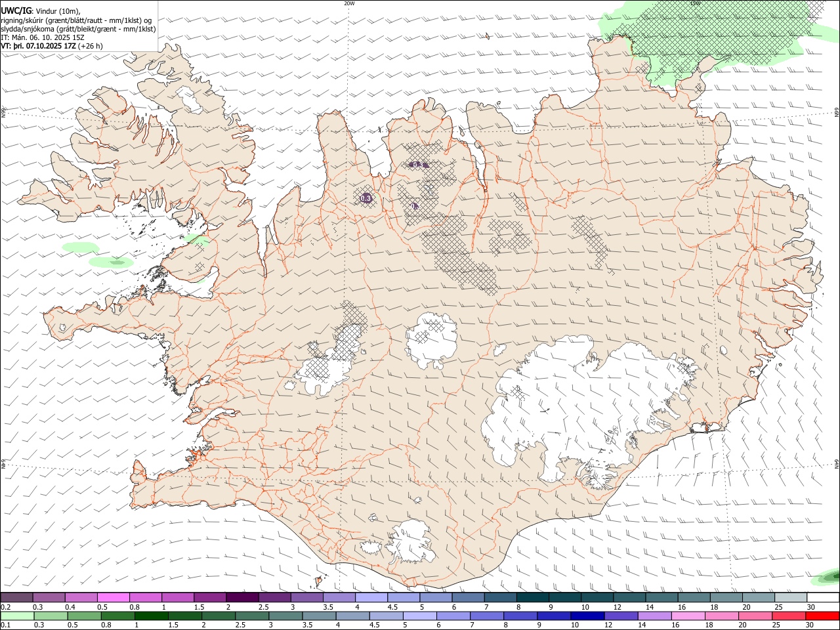The image size is (840, 630).
Task: Select the bright pink top-row swatch between 0.5 and 0.8
Action: click(114, 597)
